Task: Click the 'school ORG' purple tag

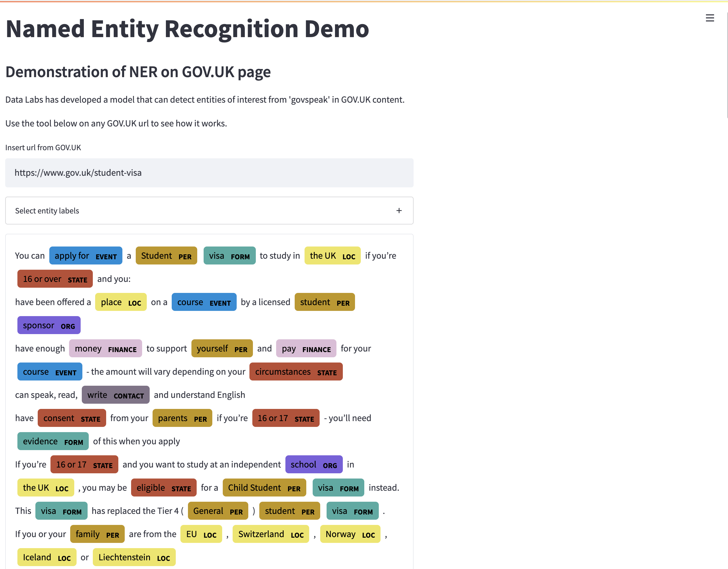Action: pyautogui.click(x=314, y=465)
